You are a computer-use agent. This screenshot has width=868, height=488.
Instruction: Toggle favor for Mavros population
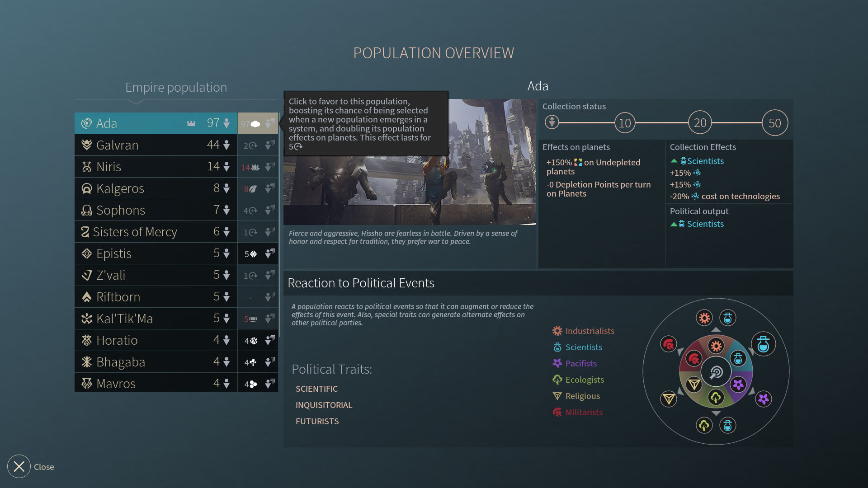(270, 384)
